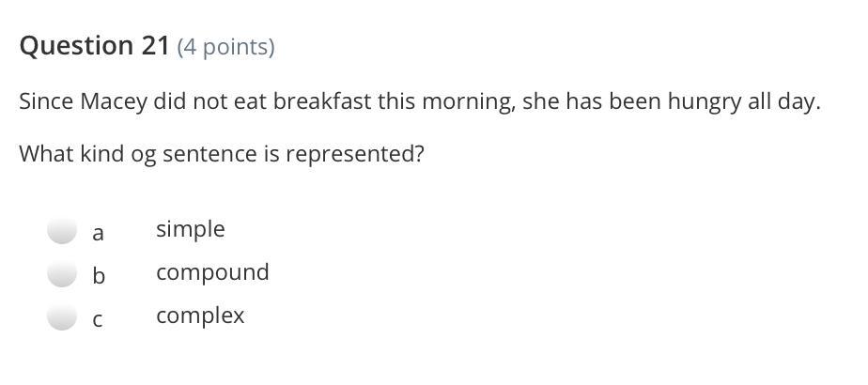Select the radio button for option a
This screenshot has width=868, height=385.
coord(62,230)
